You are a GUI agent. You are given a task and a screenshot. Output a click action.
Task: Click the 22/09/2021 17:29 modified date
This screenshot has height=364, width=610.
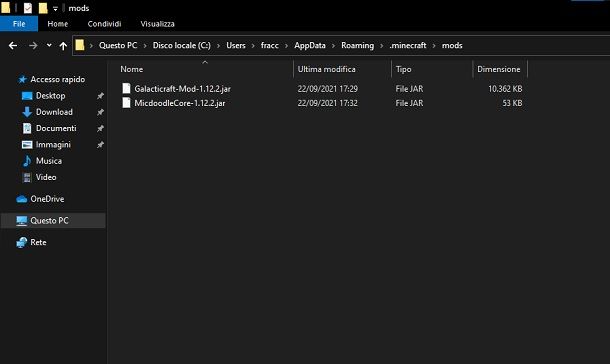coord(328,89)
